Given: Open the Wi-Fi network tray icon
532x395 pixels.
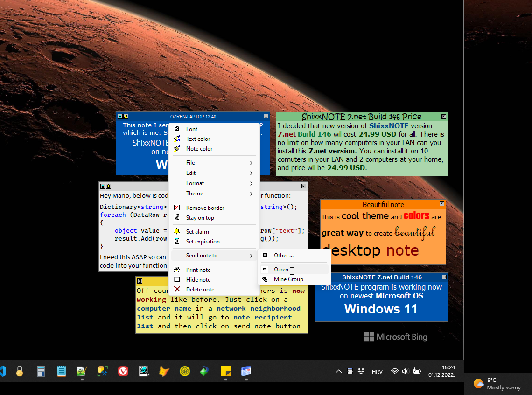Looking at the screenshot, I should tap(394, 371).
